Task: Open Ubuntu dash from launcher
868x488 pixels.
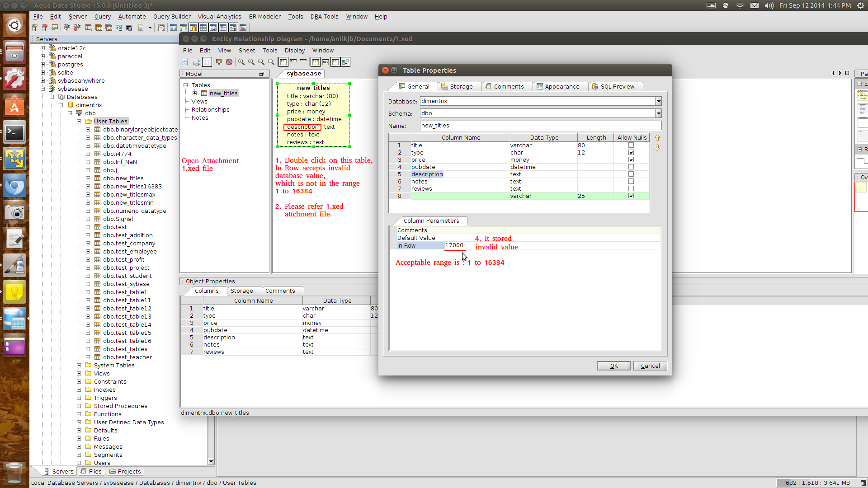Action: click(x=14, y=25)
